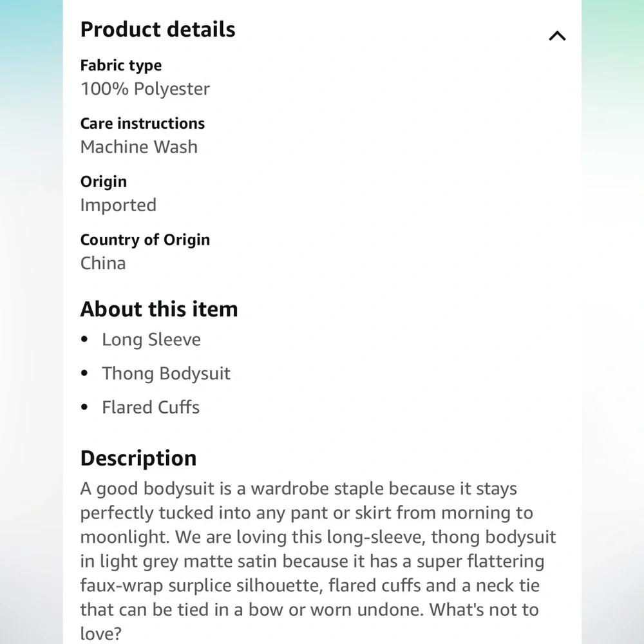Click the Product details heading
This screenshot has width=644, height=644.
coord(158,30)
